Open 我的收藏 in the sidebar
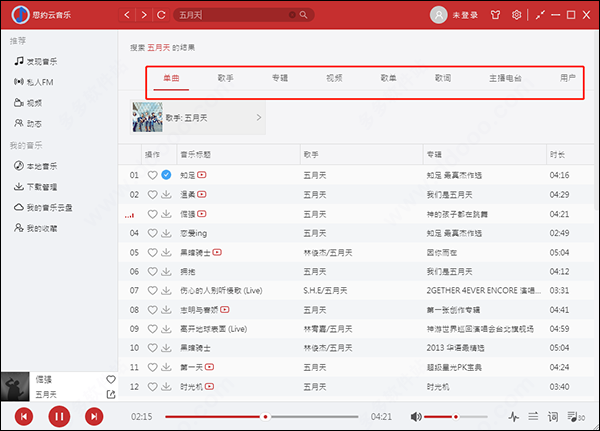 pyautogui.click(x=36, y=228)
